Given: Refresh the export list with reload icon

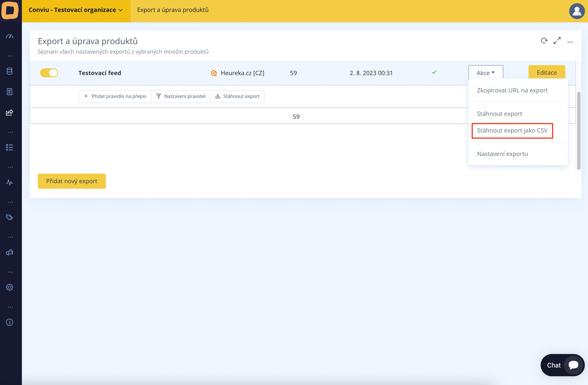Looking at the screenshot, I should (544, 41).
